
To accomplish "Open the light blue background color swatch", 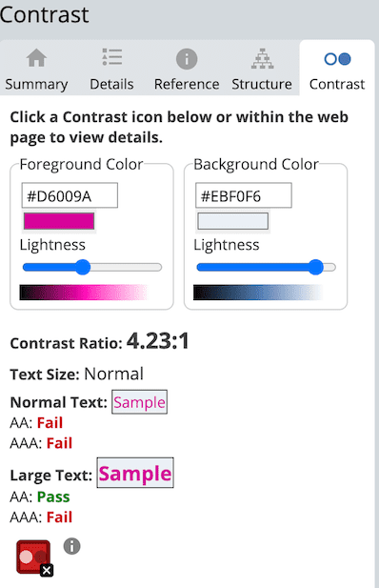I will (232, 221).
